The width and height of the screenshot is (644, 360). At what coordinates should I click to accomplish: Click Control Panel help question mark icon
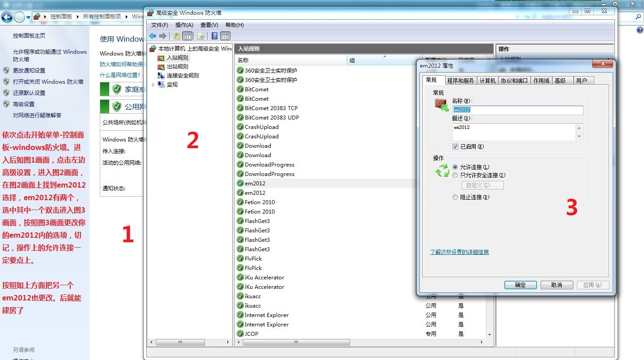640,30
